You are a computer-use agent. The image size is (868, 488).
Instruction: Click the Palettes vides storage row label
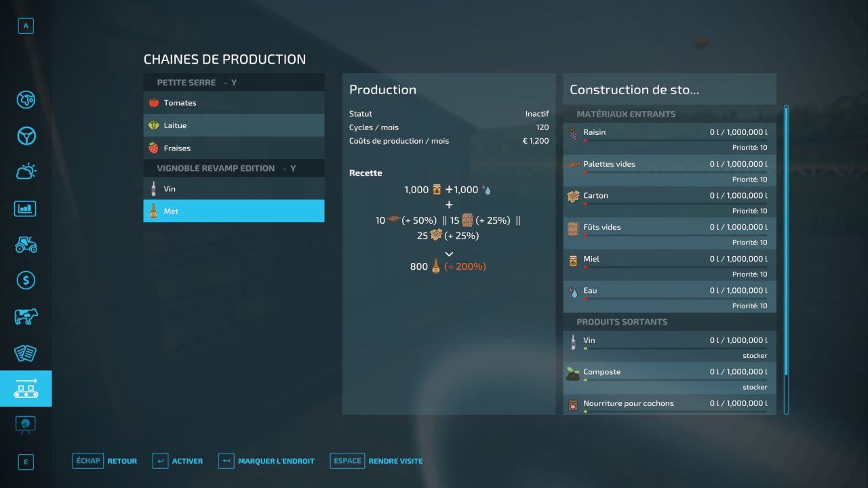point(609,164)
